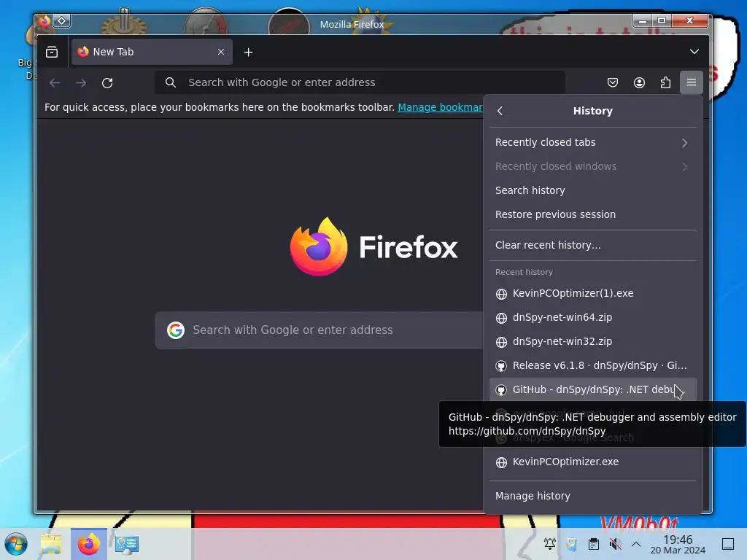
Task: Focus the address bar search field
Action: tap(360, 82)
